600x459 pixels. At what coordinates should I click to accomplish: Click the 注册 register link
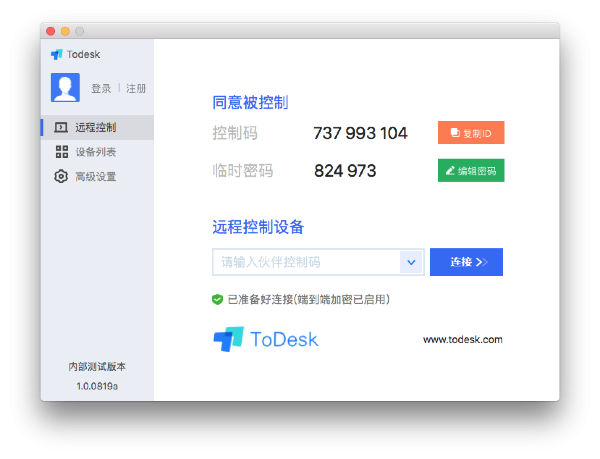tap(136, 88)
